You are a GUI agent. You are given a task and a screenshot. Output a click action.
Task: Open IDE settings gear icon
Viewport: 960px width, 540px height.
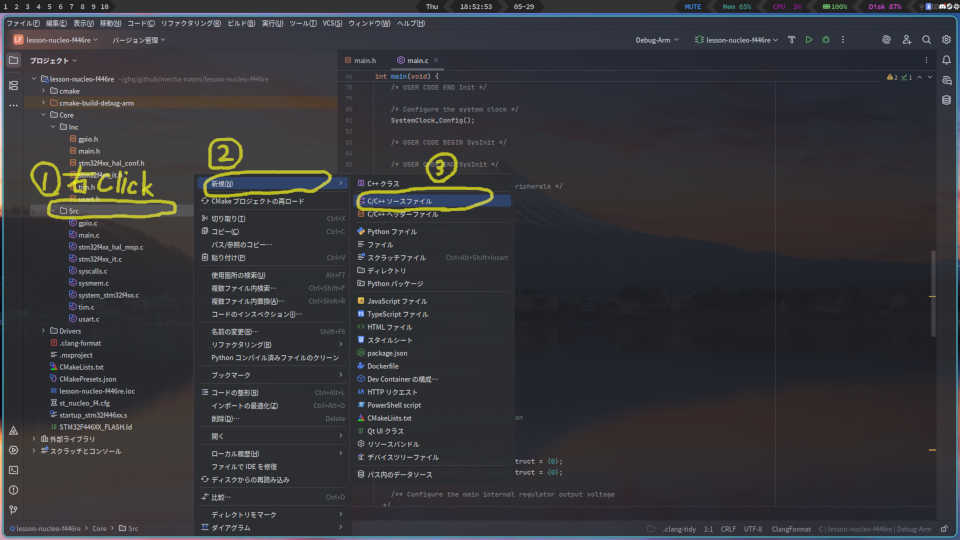pyautogui.click(x=947, y=40)
